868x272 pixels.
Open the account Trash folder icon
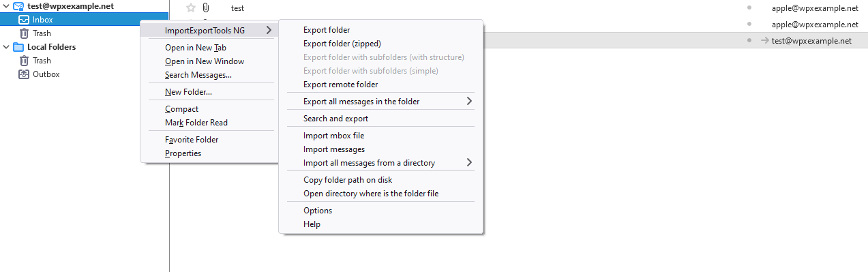(x=24, y=33)
